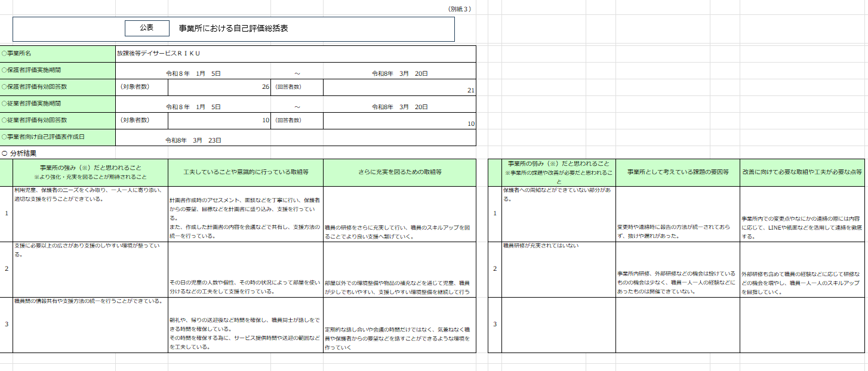868x371 pixels.
Task: Select 令和8年 3月 20日 in 従業者評価実施期間 row
Action: pos(400,107)
